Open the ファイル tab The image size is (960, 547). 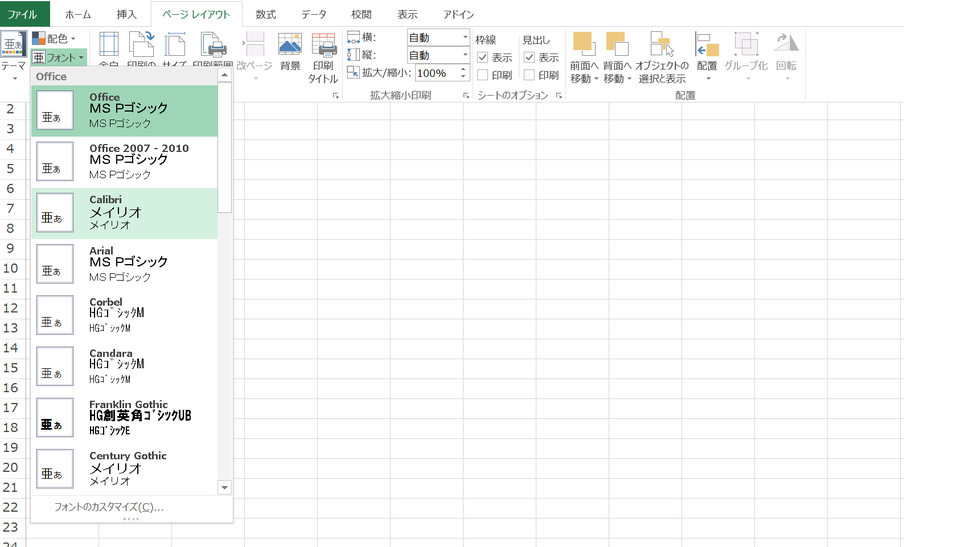pos(23,14)
